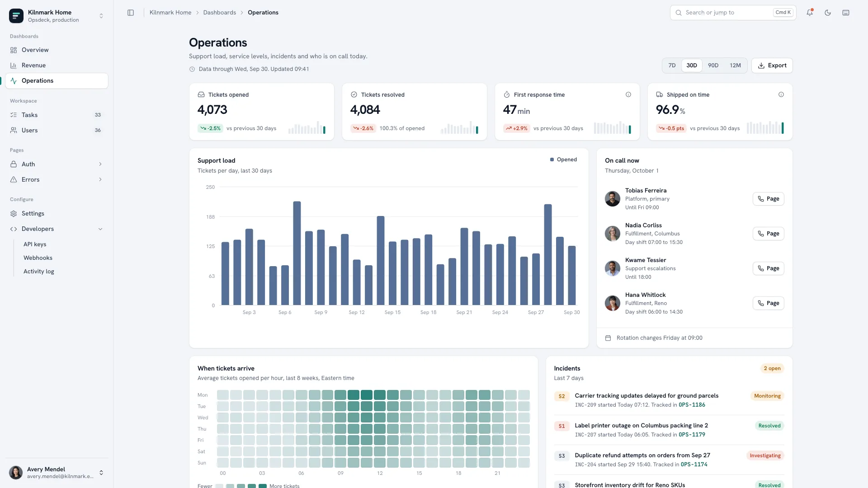The image size is (868, 488).
Task: Click Dashboards in the breadcrumb
Action: [219, 13]
